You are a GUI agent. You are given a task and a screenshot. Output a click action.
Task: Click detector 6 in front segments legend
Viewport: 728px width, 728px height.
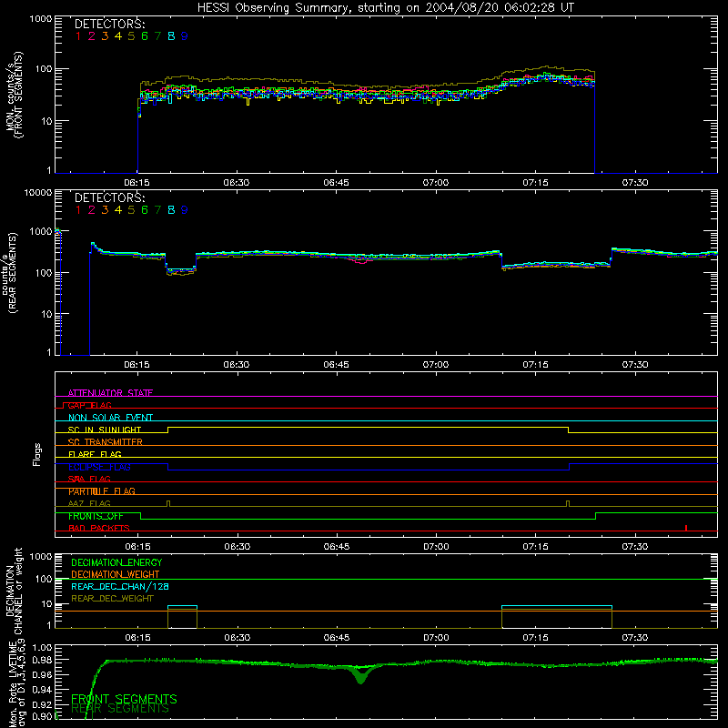click(145, 36)
